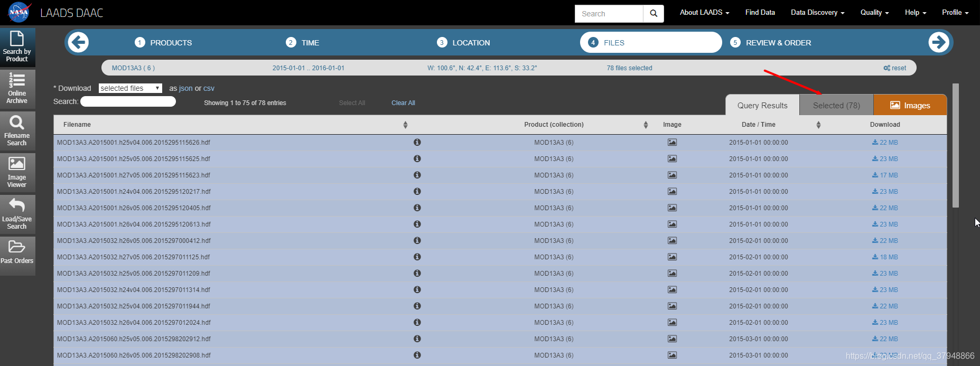
Task: Select row MOD13A3.A2015032.h25v04.006.2015297011944.hdf
Action: click(x=500, y=306)
